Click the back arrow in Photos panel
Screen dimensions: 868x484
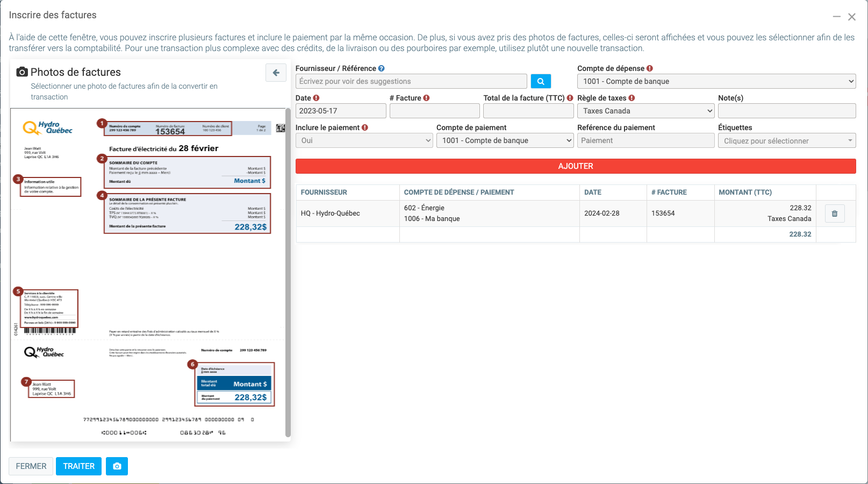tap(276, 73)
